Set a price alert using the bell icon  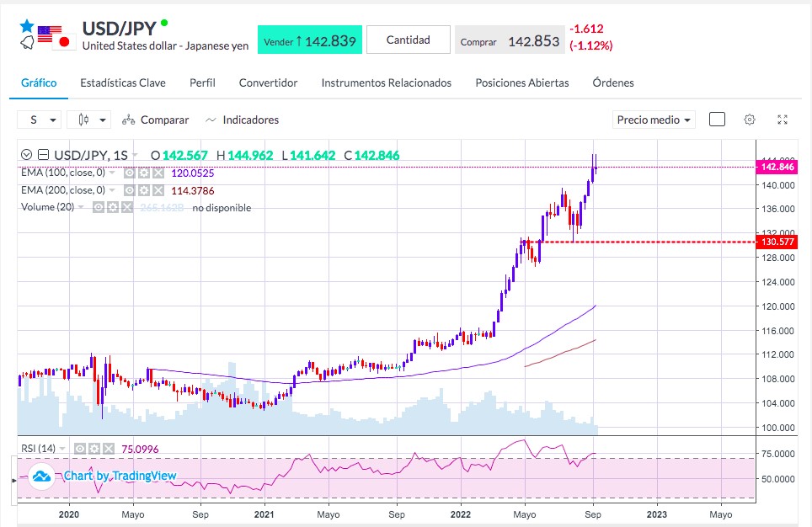click(x=28, y=42)
